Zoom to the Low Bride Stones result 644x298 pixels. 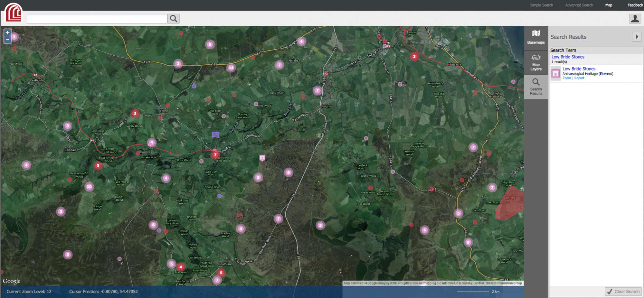tap(566, 78)
